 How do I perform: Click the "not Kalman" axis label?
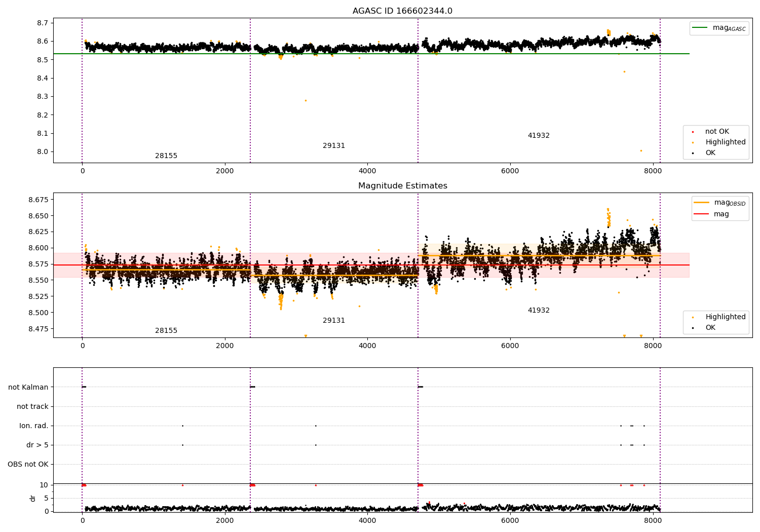pos(28,387)
